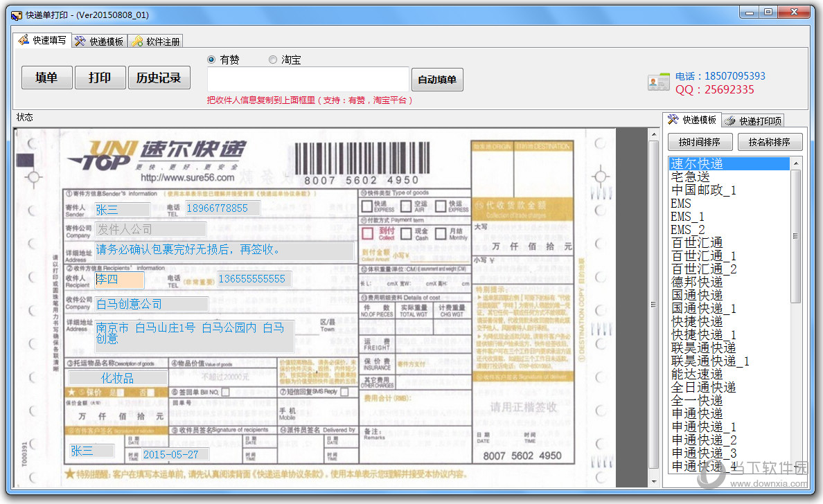Select the 国通快递 template

729,295
